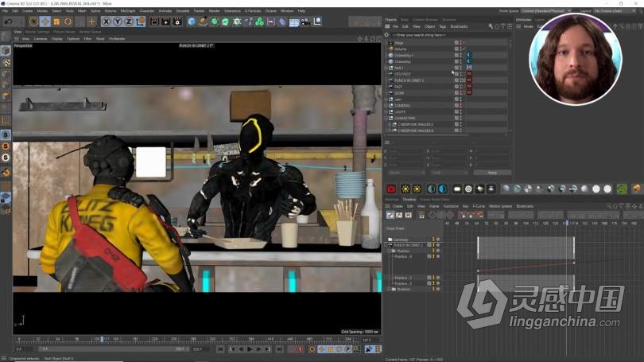The image size is (644, 362).
Task: Collapse PUNCH IN ORBIT 2 timeline track
Action: 386,245
